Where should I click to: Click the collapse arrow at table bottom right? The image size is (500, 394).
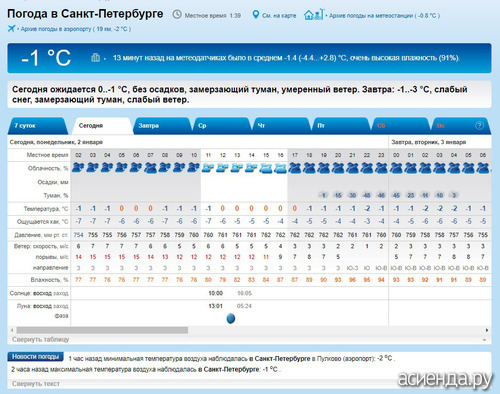pos(484,340)
